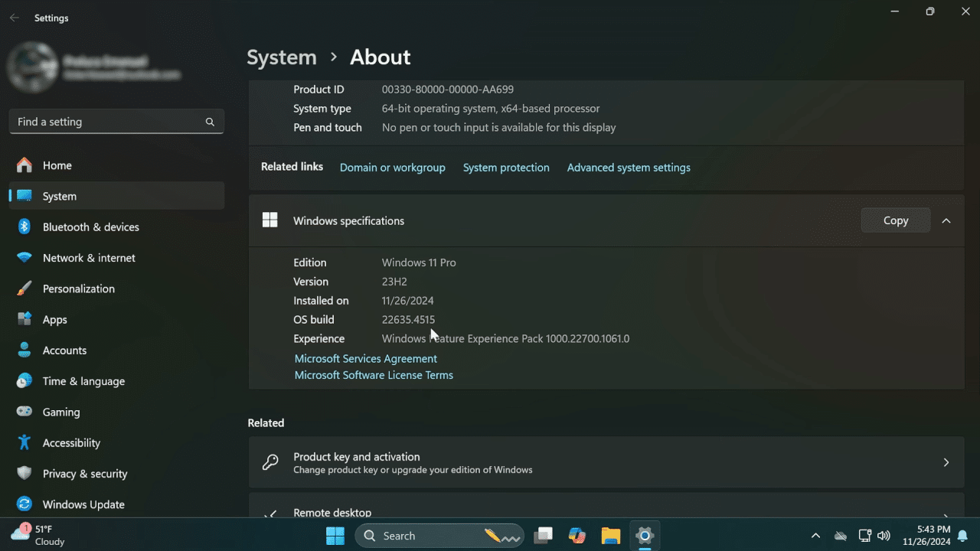Click the search magnifier in Find a setting
Viewport: 980px width, 551px height.
210,122
